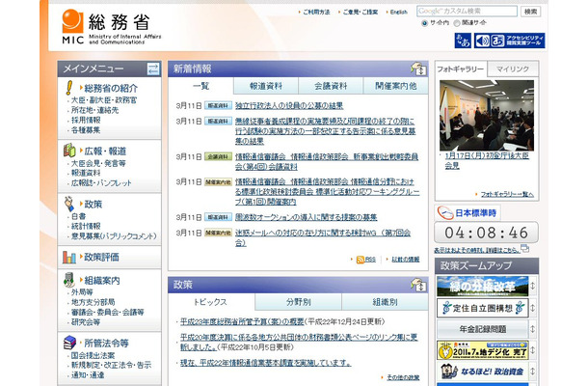The width and height of the screenshot is (588, 386).
Task: Click the 日本標準時 clock icon
Action: click(x=445, y=213)
